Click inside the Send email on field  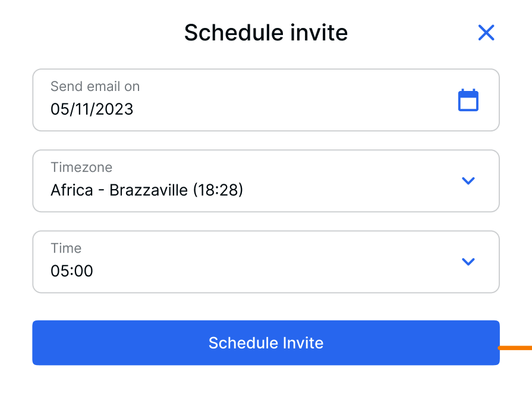pos(178,100)
